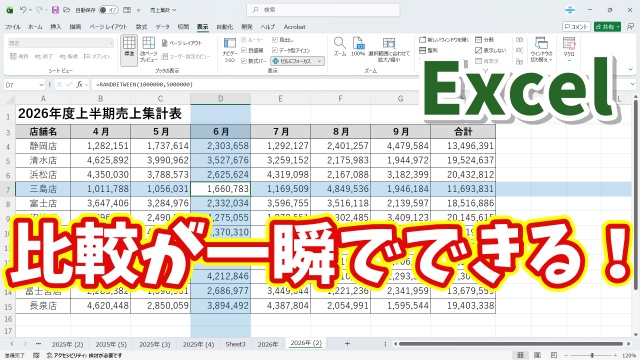The width and height of the screenshot is (640, 360).
Task: Toggle the データ型アイコン checkbox
Action: (275, 50)
